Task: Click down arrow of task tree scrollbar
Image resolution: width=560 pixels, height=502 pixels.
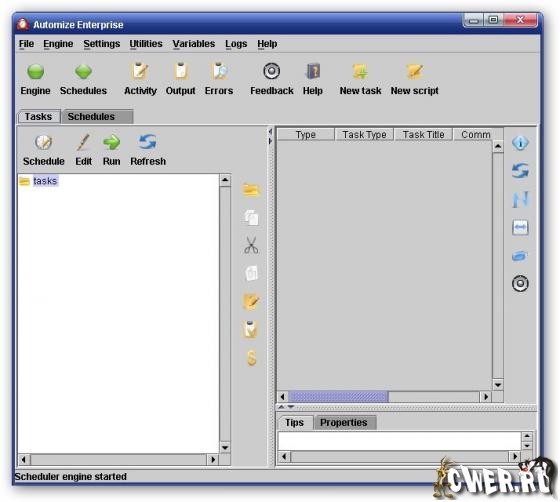Action: (225, 447)
